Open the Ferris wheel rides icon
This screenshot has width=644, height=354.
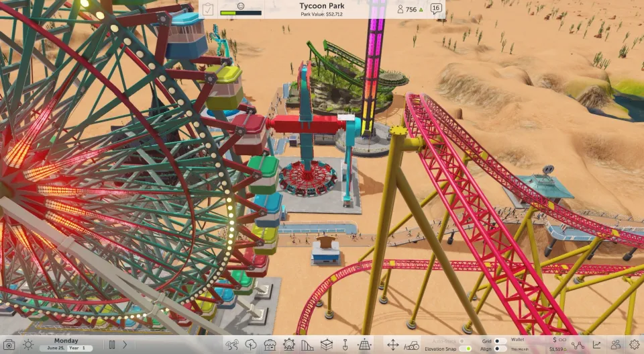(x=288, y=345)
